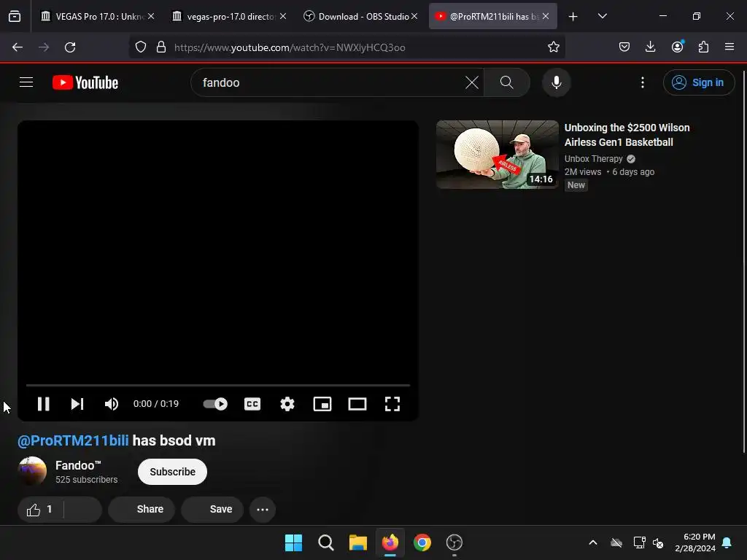Switch to theater mode
747x560 pixels.
coord(357,404)
